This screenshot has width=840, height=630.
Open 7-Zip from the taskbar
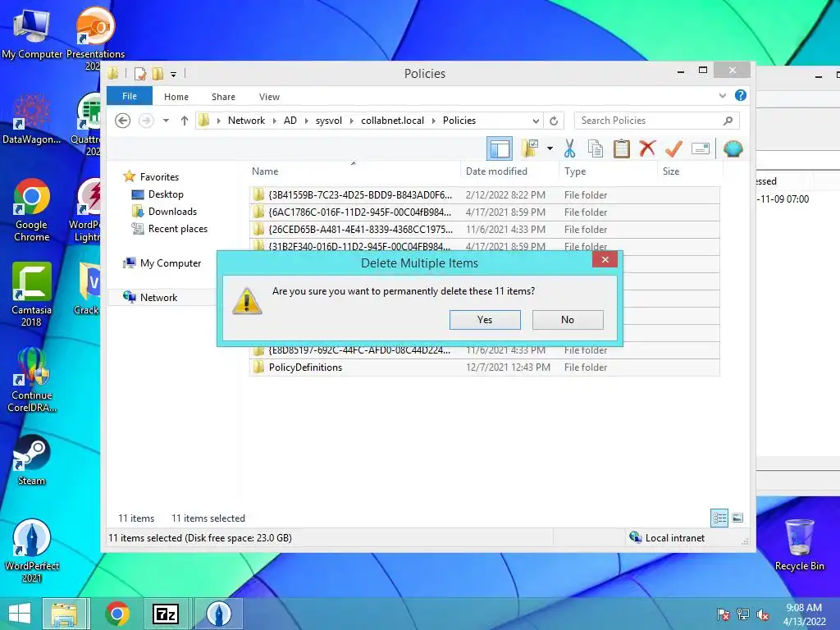point(166,614)
